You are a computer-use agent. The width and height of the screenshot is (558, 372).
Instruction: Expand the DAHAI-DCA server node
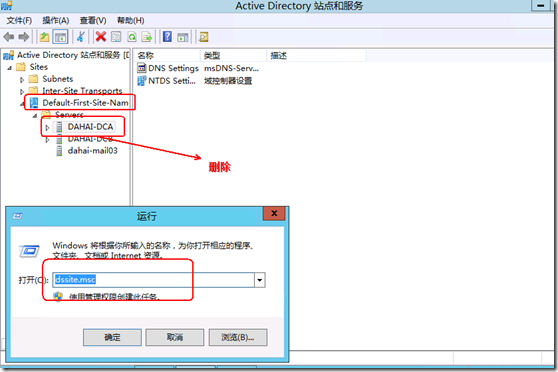pos(47,127)
